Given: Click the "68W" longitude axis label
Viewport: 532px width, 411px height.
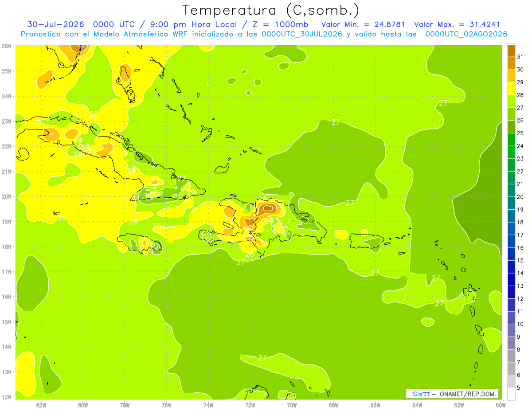Looking at the screenshot, I should point(334,405).
